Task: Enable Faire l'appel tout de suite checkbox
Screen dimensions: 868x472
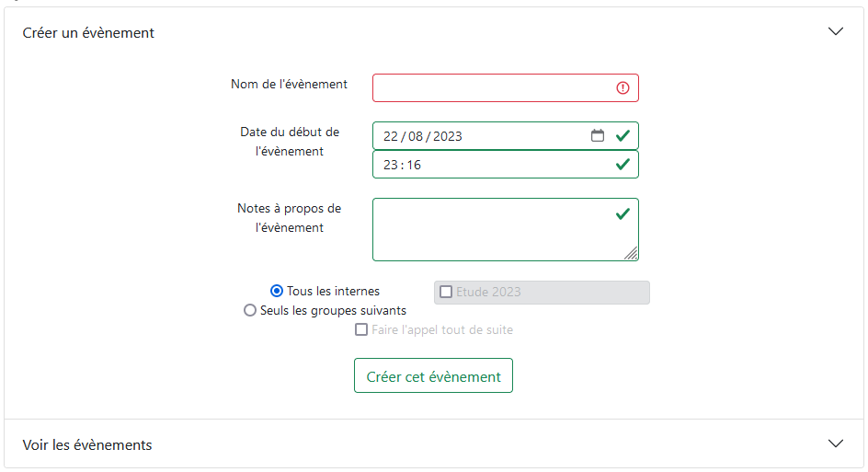Action: click(x=361, y=329)
